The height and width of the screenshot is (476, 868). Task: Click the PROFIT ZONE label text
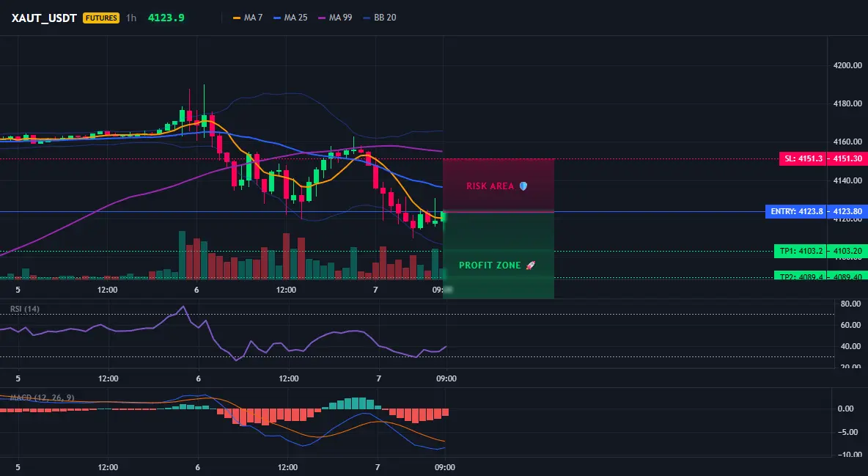[490, 266]
